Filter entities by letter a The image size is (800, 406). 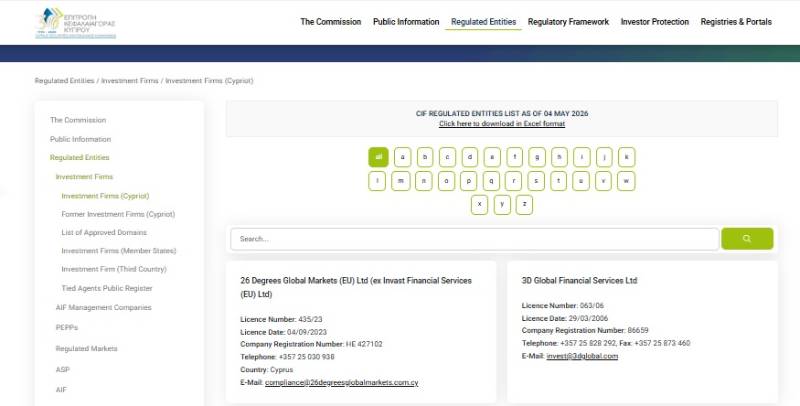(403, 157)
